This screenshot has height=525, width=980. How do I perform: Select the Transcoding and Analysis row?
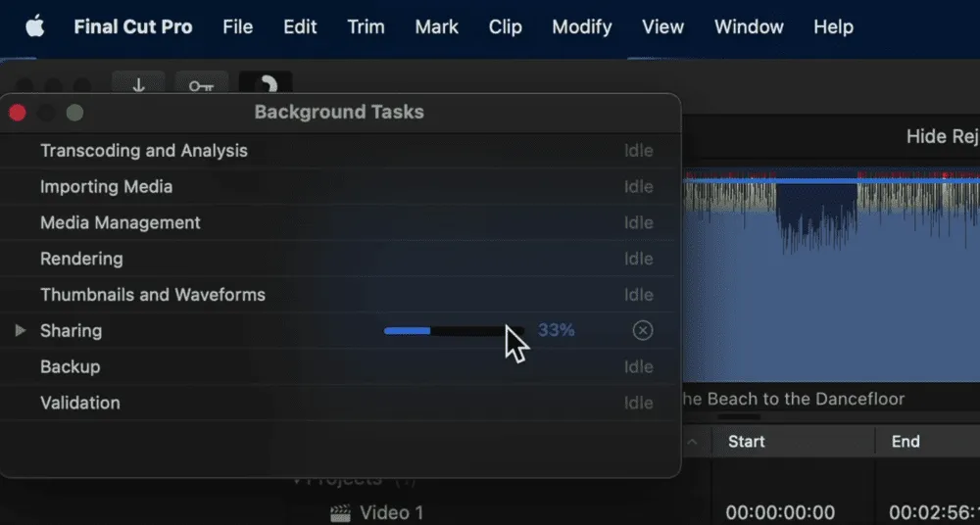point(143,151)
